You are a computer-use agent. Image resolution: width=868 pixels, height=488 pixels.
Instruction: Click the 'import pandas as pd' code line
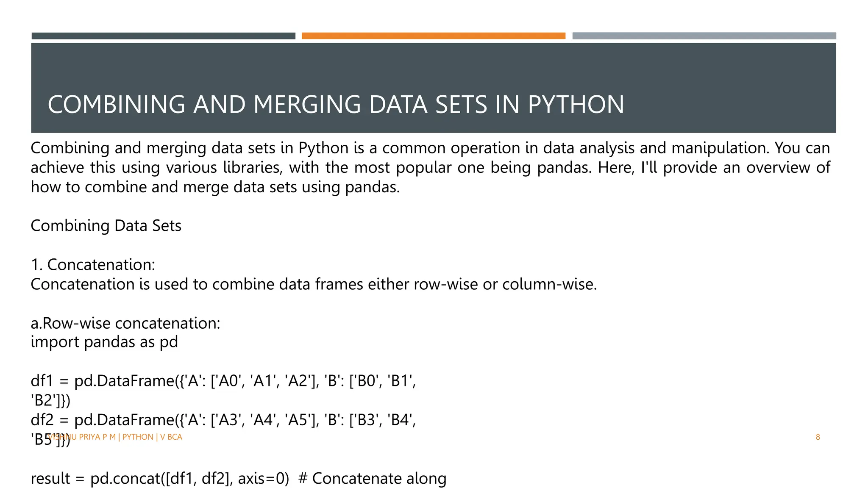tap(104, 342)
